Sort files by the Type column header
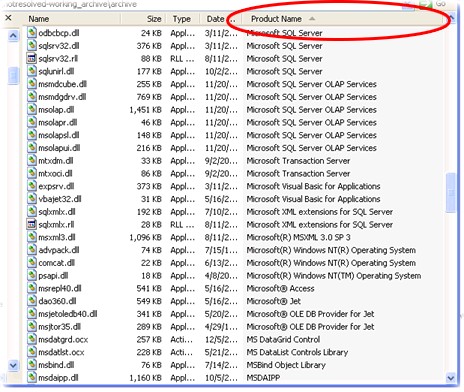Screen dimensions: 464x392 point(183,19)
